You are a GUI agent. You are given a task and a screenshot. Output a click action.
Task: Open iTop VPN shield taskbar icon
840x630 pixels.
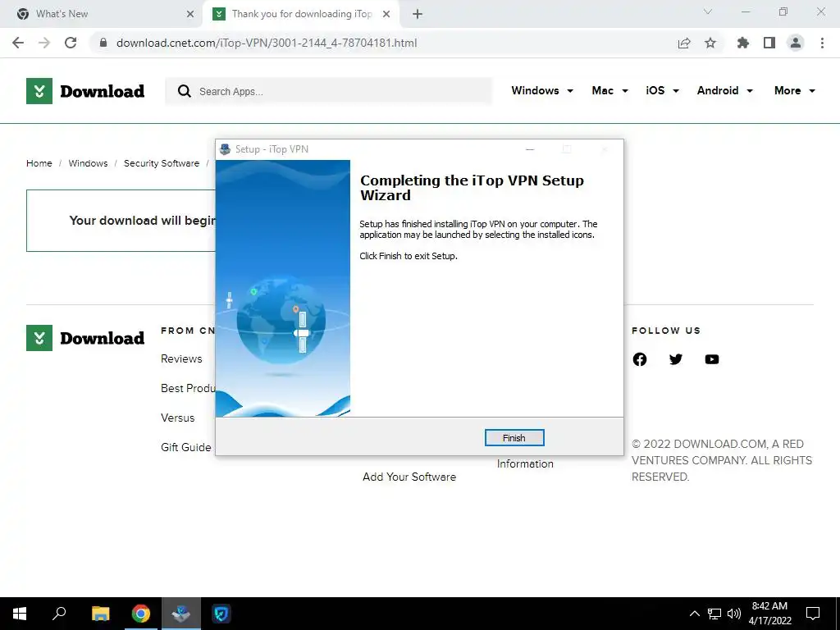221,614
